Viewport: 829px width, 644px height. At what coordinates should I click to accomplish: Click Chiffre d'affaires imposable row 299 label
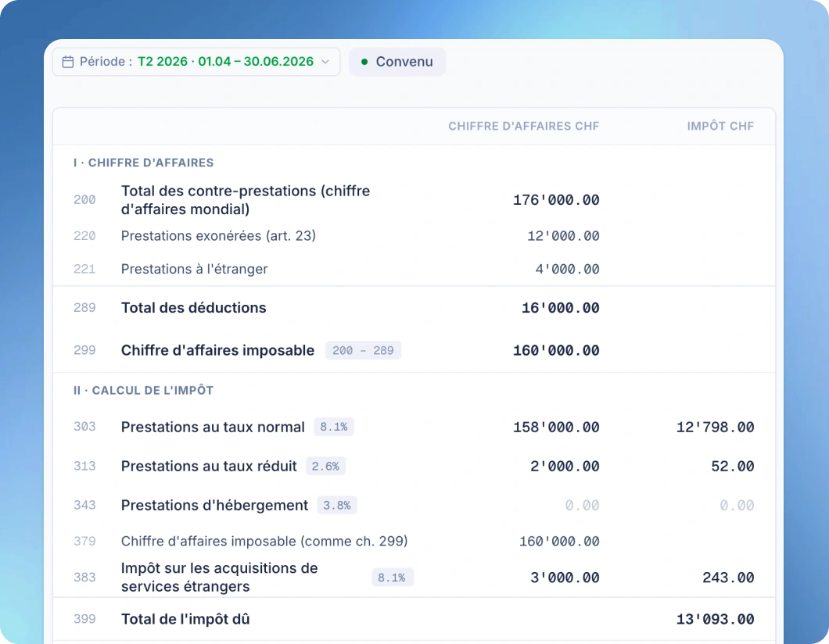(x=218, y=350)
